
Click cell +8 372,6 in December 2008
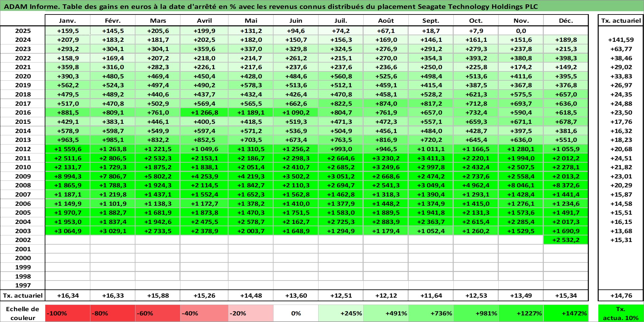566,185
